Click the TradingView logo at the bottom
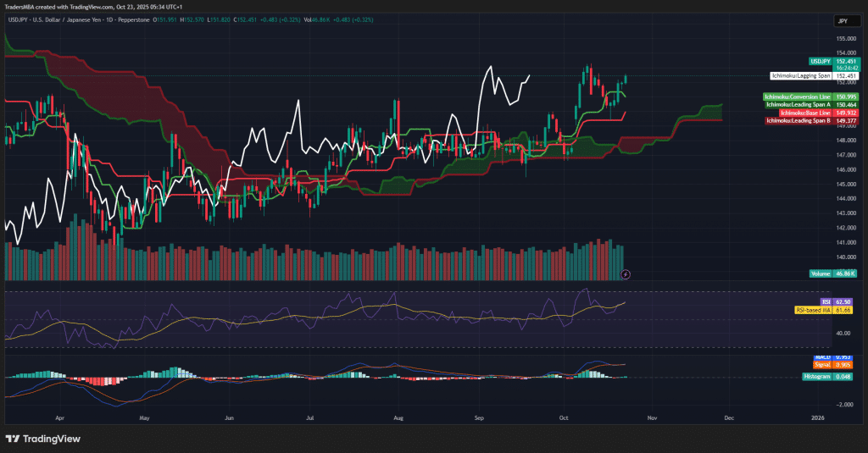 (43, 439)
